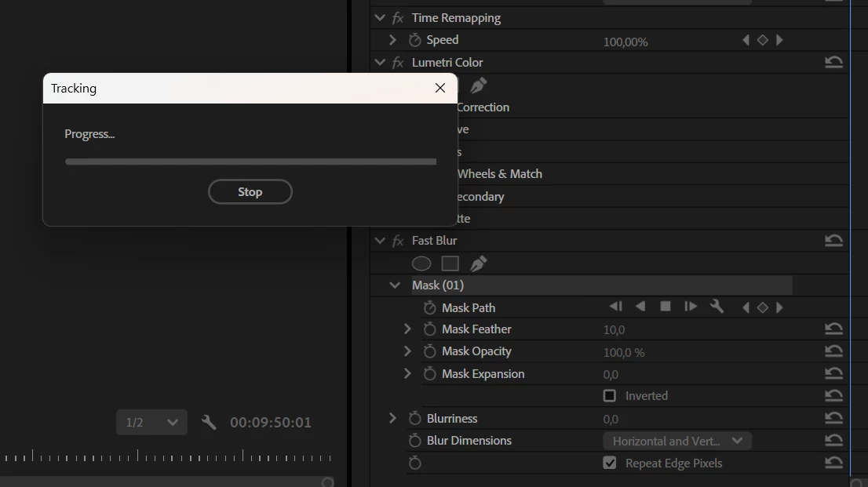Stop mask tracking square button
868x487 pixels.
666,307
